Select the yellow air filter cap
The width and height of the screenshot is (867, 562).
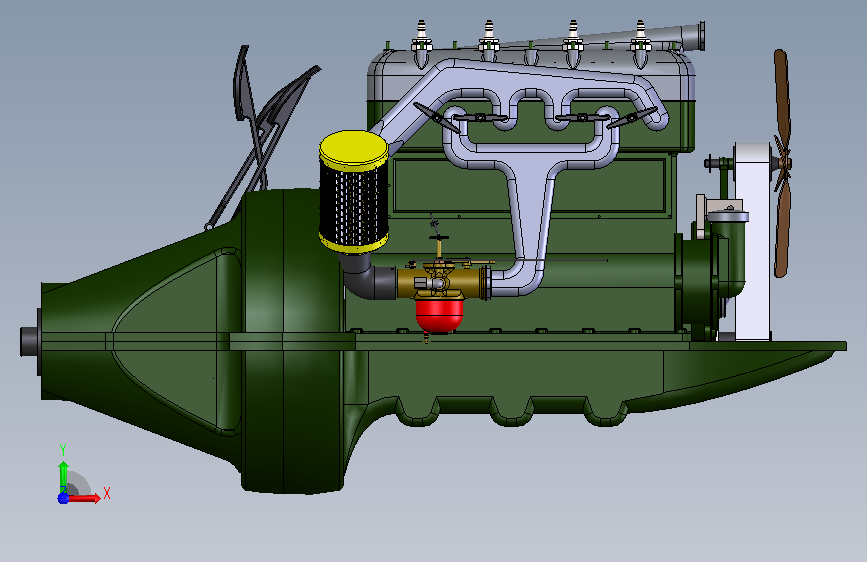(354, 149)
